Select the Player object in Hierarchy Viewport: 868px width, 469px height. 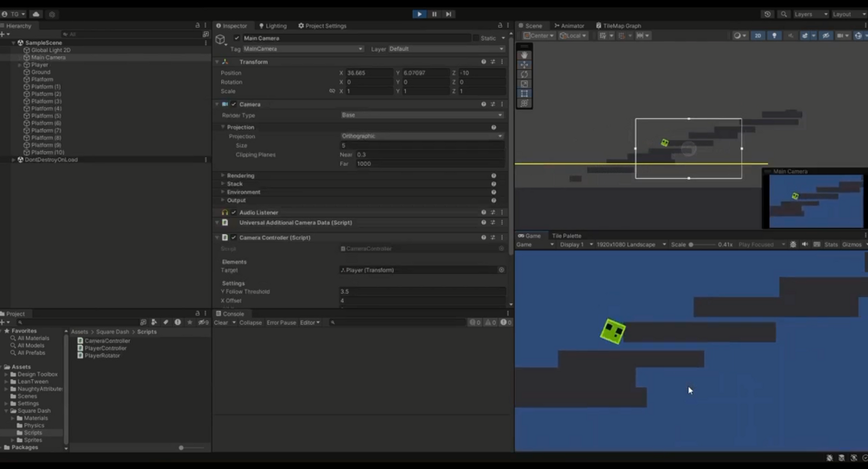[x=40, y=65]
